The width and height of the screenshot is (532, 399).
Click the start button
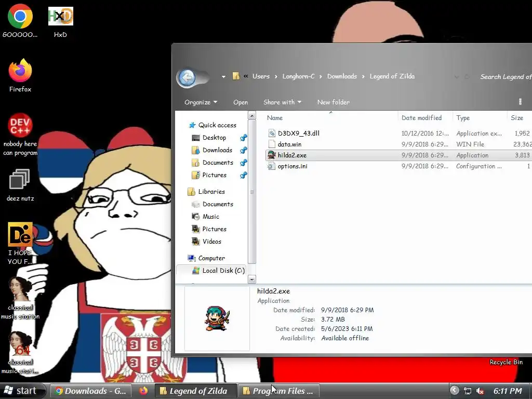22,391
